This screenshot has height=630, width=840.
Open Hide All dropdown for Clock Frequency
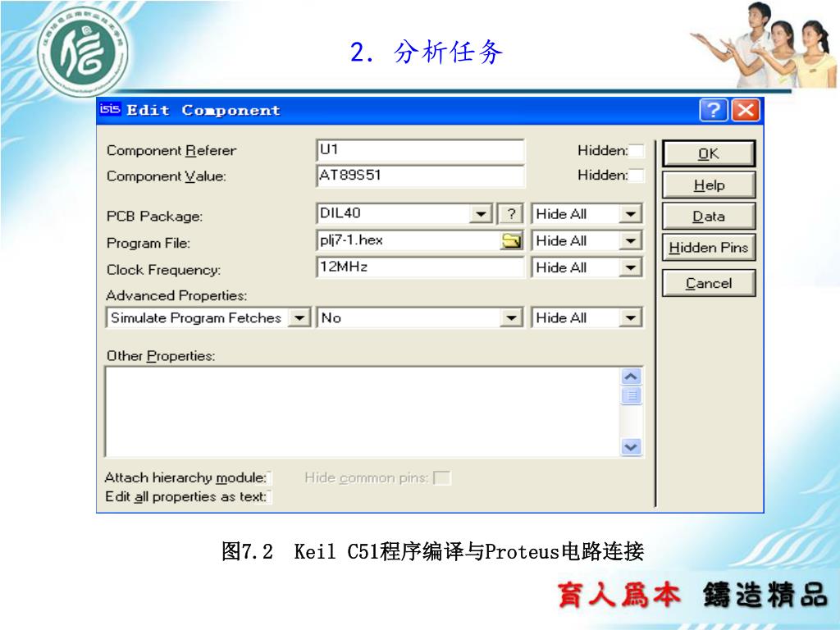pyautogui.click(x=631, y=267)
